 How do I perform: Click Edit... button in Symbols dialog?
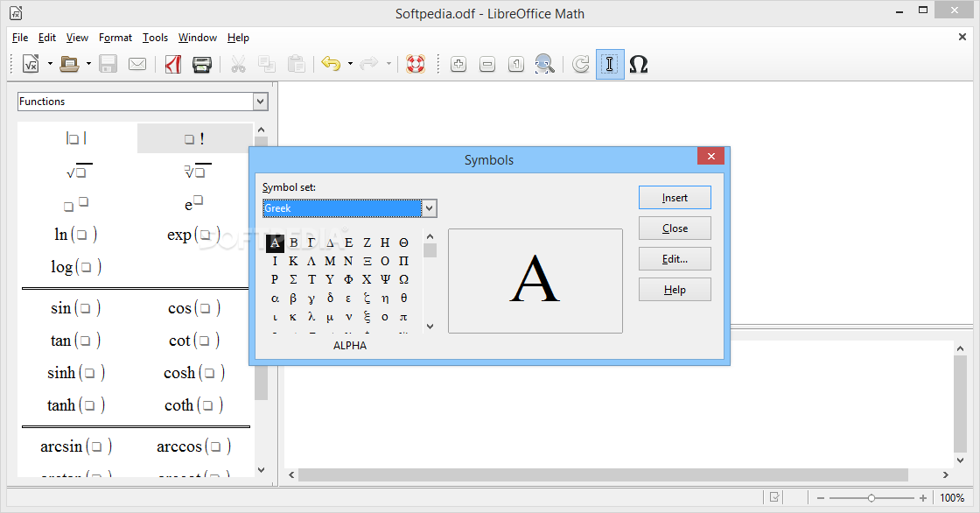click(x=675, y=259)
